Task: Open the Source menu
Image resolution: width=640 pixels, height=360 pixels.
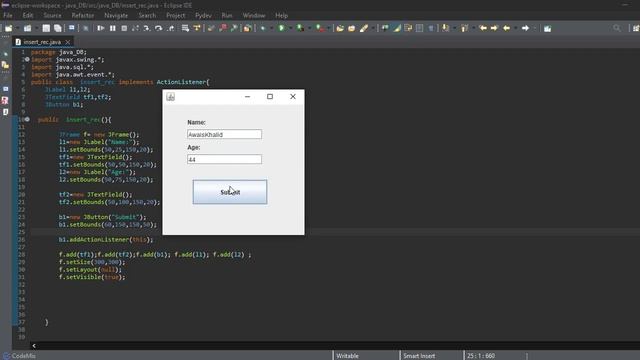Action: (x=52, y=16)
